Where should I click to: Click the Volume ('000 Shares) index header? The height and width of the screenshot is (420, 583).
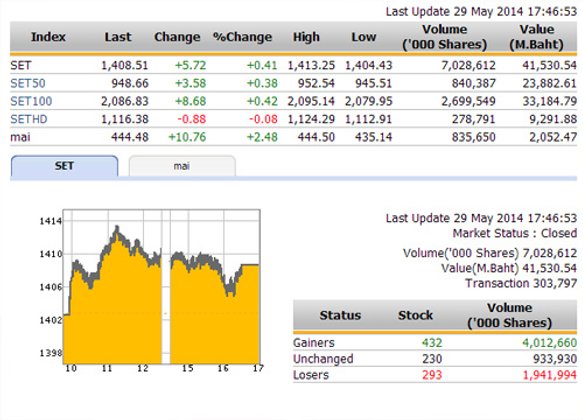tap(445, 37)
